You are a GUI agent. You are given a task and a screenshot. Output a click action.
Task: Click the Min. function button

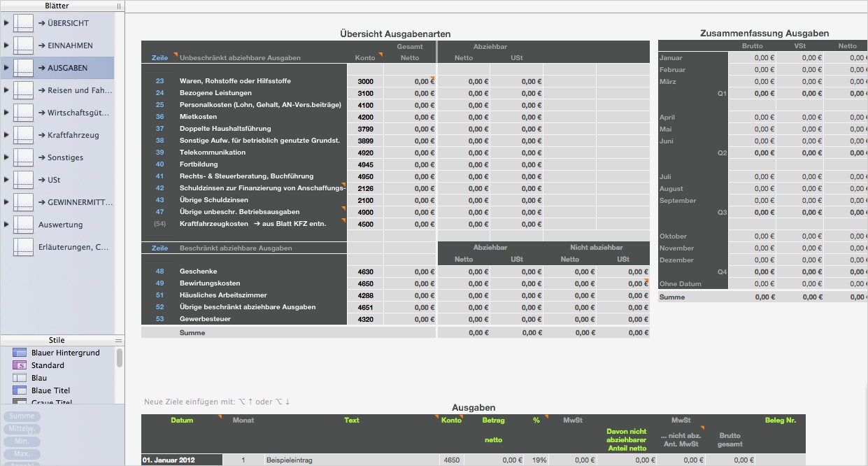click(22, 442)
